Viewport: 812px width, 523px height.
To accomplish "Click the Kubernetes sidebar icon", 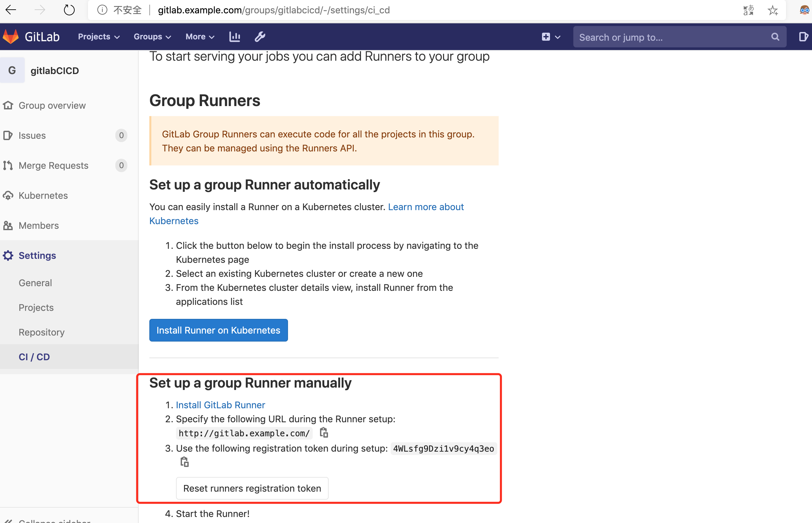I will [x=8, y=195].
